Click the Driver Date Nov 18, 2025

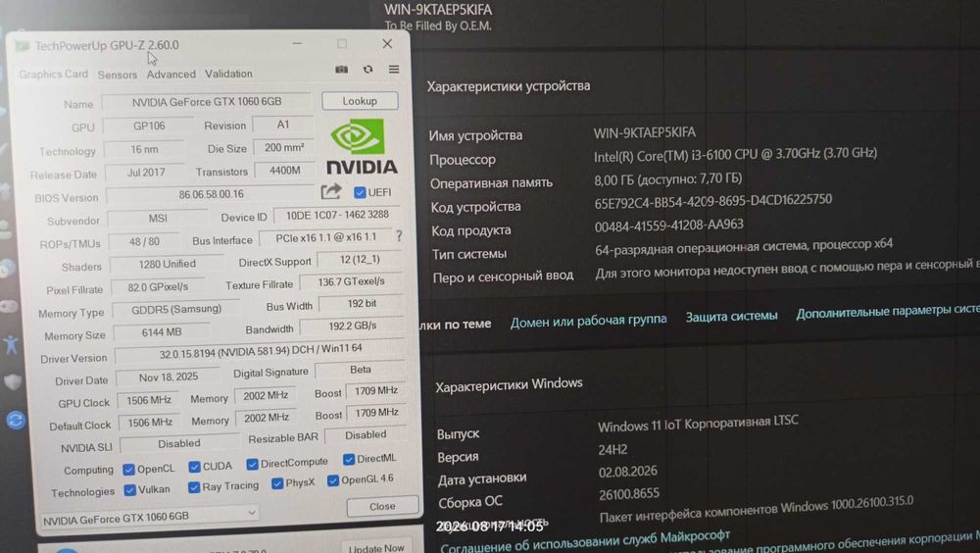[169, 377]
